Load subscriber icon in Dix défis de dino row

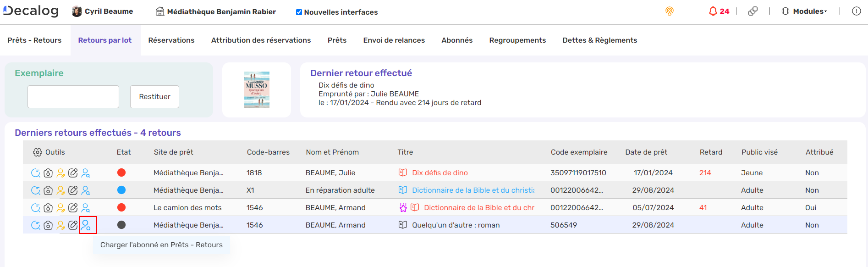pos(86,173)
